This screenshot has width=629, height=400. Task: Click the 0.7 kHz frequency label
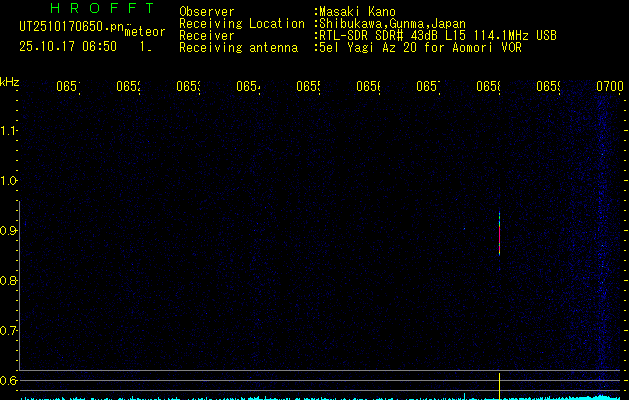[x=8, y=331]
